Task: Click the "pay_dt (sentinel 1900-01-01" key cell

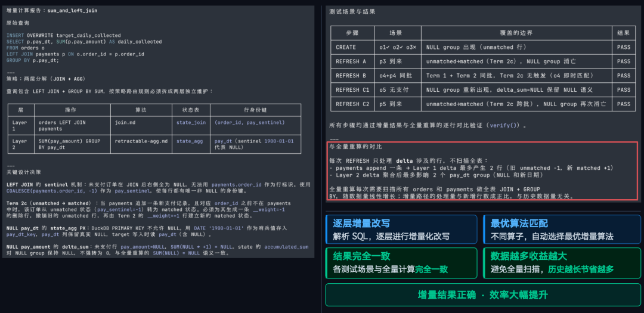Action: coord(254,144)
